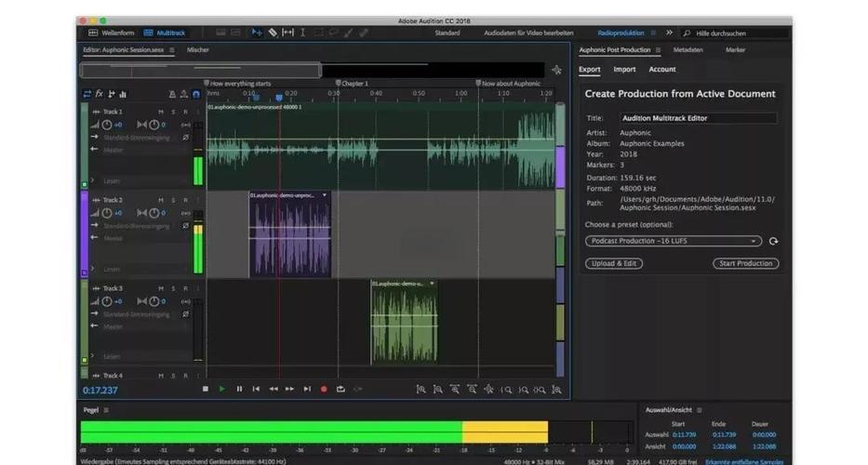
Task: Switch to the Import tab in Auphonic
Action: tap(624, 69)
